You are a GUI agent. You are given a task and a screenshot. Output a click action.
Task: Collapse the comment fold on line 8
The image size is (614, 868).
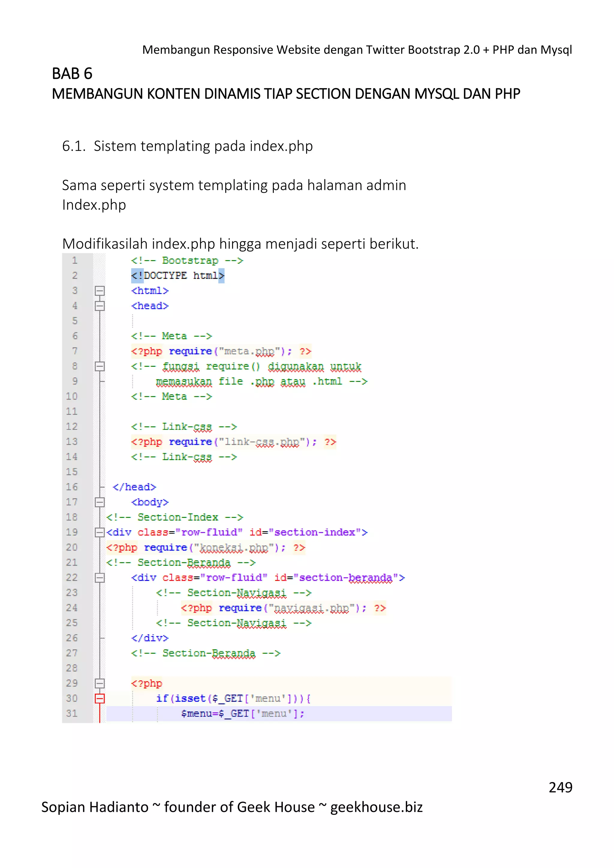click(x=100, y=366)
